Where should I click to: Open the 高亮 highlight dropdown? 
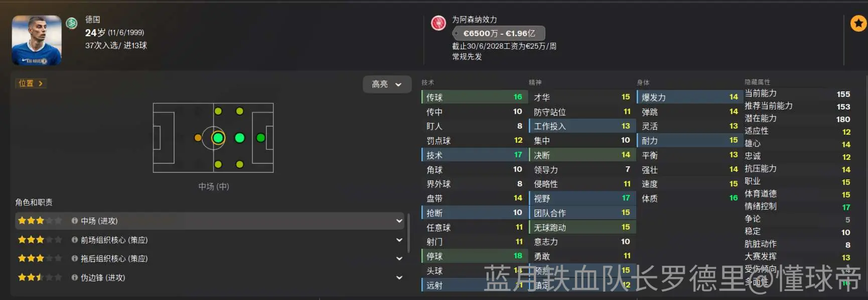(x=387, y=84)
